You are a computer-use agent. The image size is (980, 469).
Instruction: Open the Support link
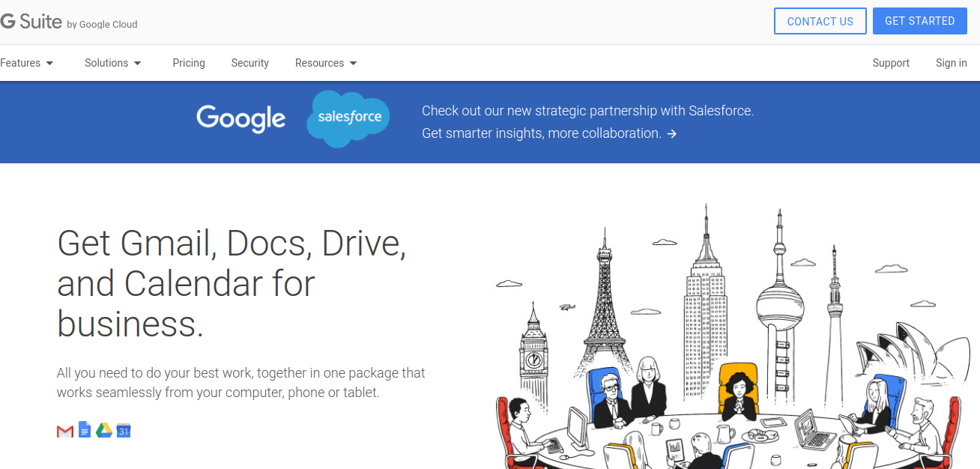click(891, 63)
